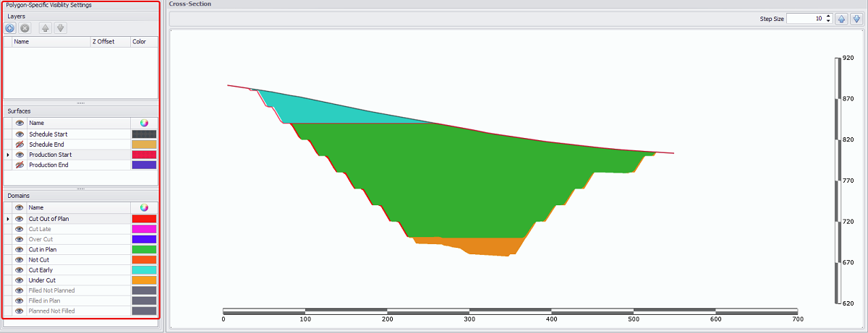This screenshot has height=333, width=868.
Task: Show the Schedule End surface
Action: tap(20, 144)
